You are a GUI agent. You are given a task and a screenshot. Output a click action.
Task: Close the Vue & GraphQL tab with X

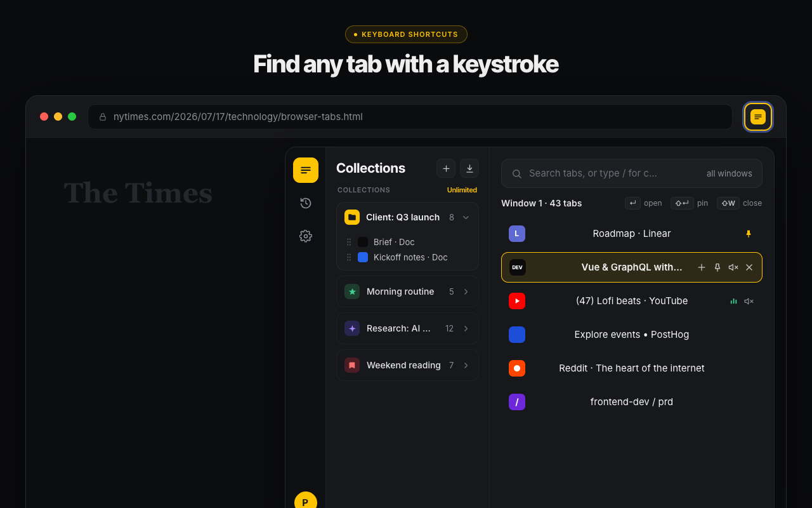[749, 267]
